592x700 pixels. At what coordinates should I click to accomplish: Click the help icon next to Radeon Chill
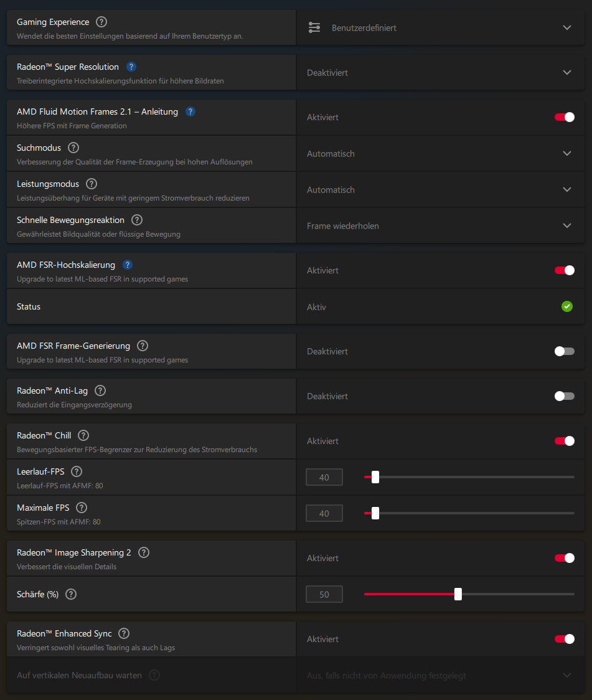point(83,435)
